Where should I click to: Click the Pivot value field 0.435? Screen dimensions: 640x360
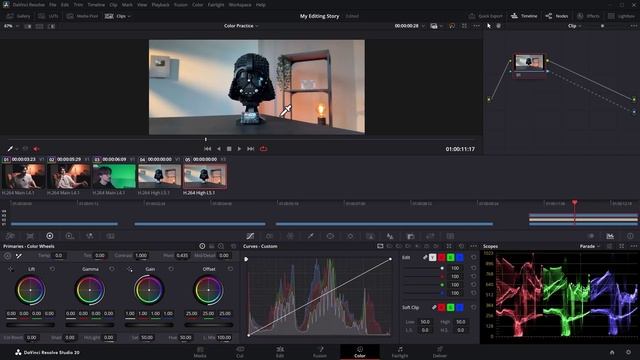point(182,256)
